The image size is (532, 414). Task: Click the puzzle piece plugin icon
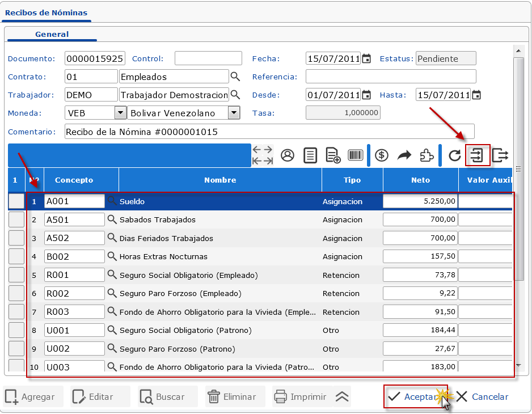click(427, 155)
